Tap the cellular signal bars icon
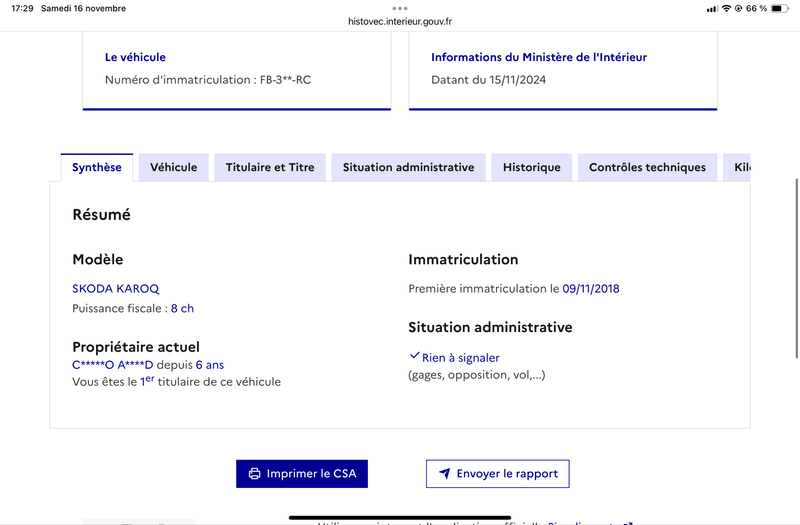 pos(712,9)
